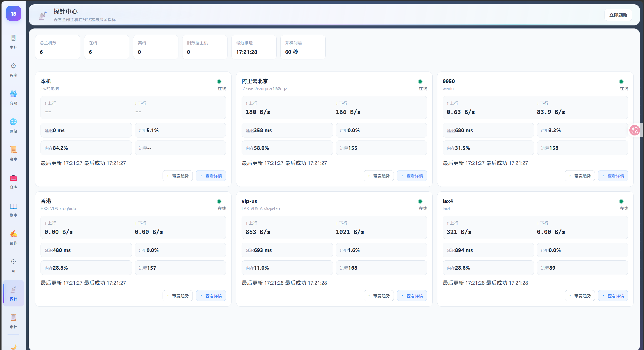The width and height of the screenshot is (644, 350).
Task: Click the 离线 hosts count card
Action: pos(156,47)
